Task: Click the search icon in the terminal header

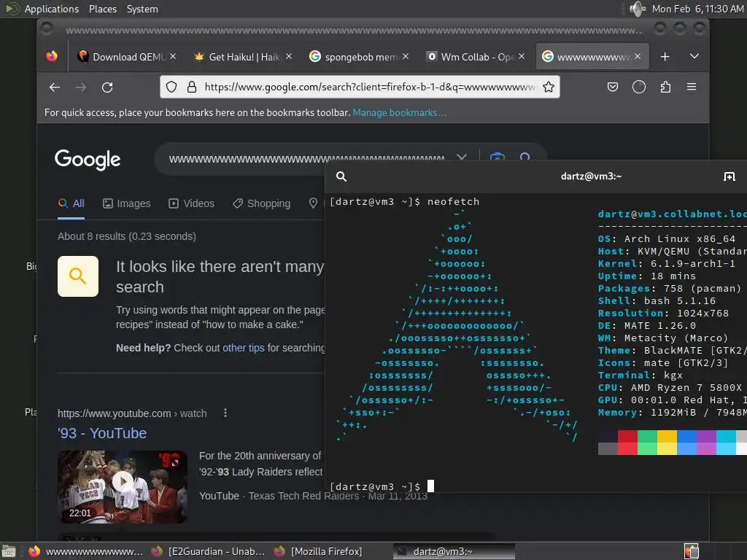Action: [x=341, y=176]
